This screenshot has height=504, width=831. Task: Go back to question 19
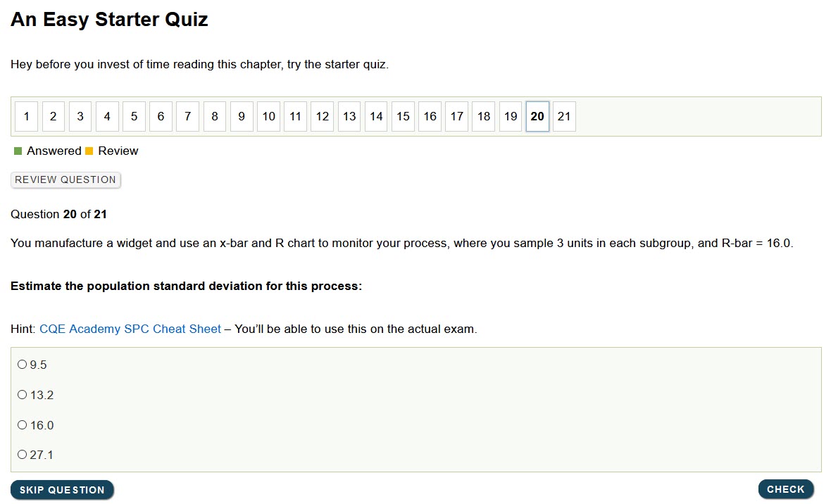click(x=511, y=117)
